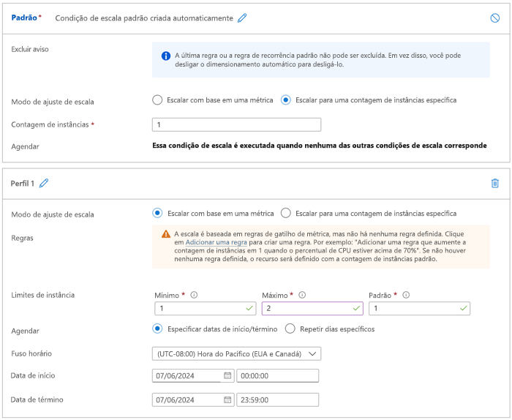Edit the Padrão scale condition name pencil
Viewport: 512px width, 420px height.
click(242, 18)
